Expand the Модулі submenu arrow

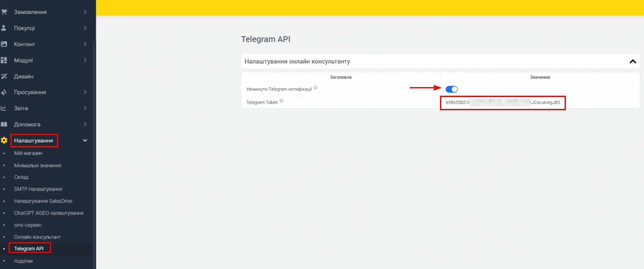85,60
